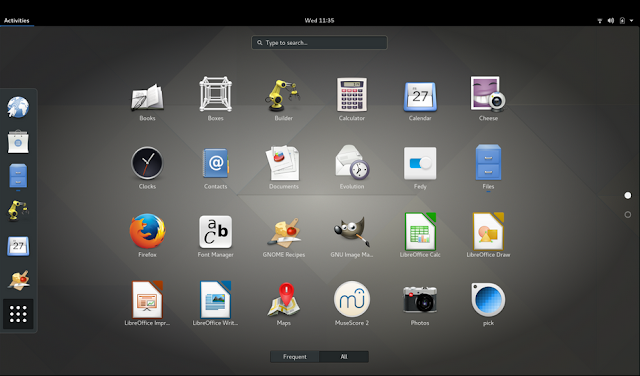
Task: Open Calendar from the dash
Action: pyautogui.click(x=18, y=246)
